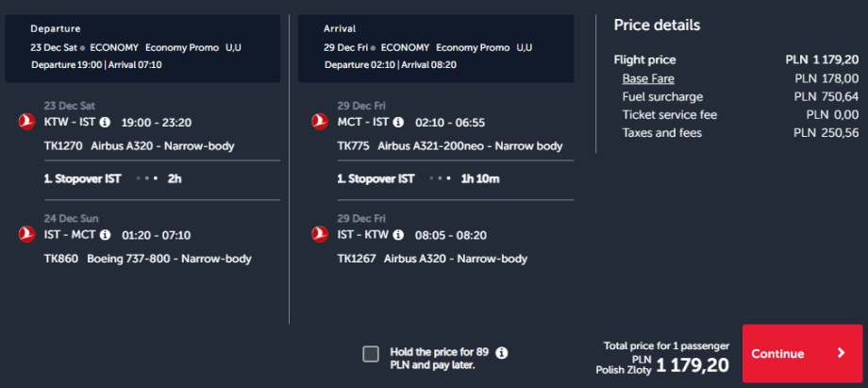Click info icon next to IST - KTW

tap(398, 235)
